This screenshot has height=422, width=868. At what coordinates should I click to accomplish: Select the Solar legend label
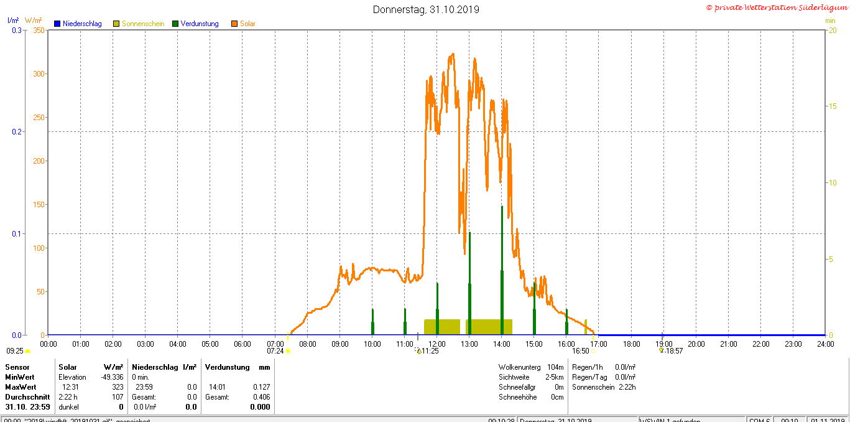247,24
